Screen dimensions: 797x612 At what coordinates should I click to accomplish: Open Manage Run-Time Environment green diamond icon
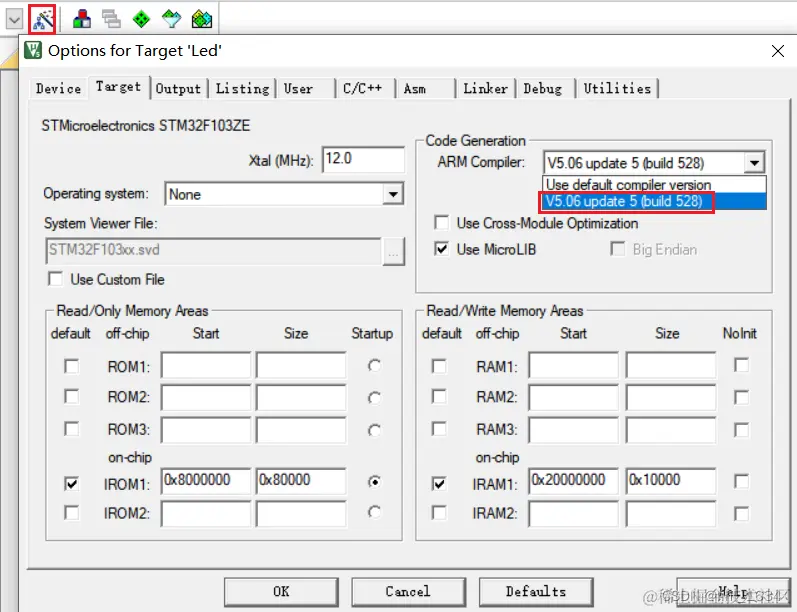141,19
